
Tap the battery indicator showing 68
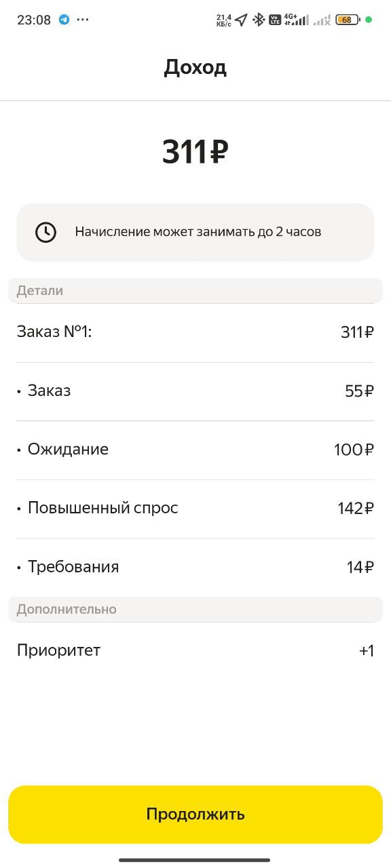(348, 20)
